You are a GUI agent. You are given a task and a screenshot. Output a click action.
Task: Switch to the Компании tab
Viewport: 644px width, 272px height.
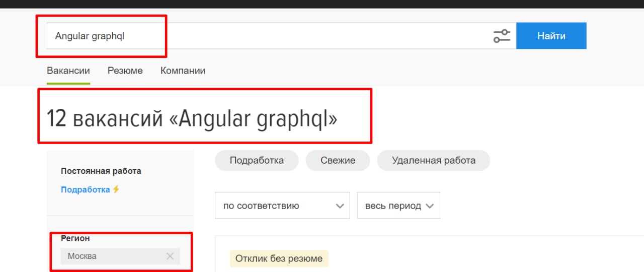(183, 71)
